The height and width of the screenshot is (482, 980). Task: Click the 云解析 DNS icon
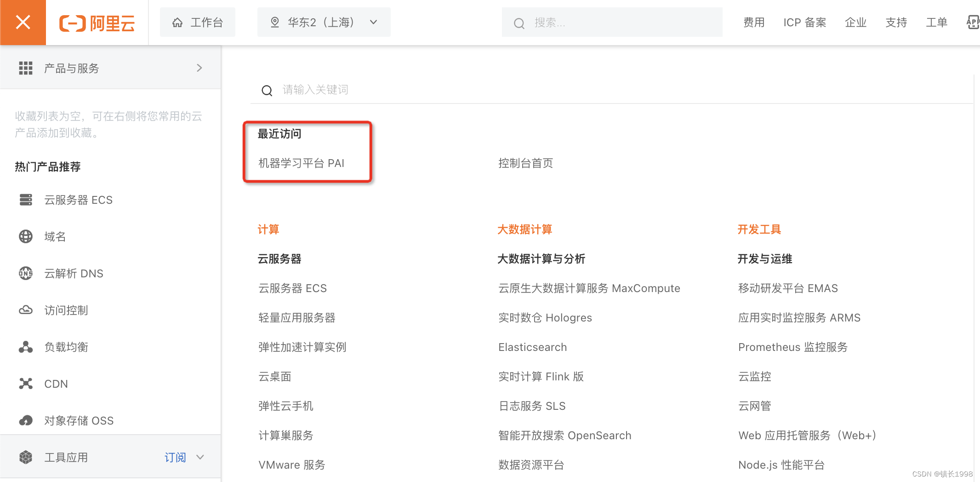26,273
